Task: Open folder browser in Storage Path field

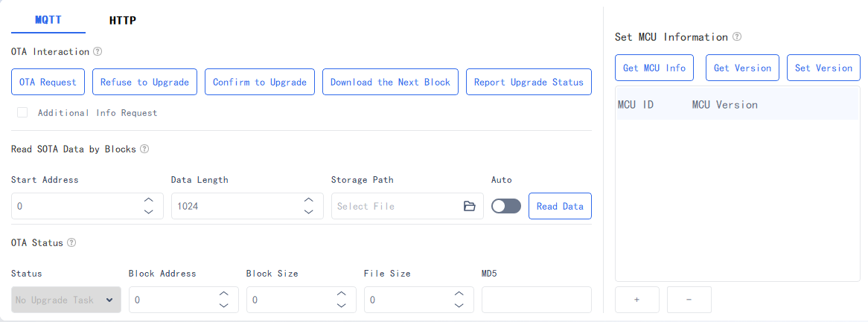Action: point(470,206)
